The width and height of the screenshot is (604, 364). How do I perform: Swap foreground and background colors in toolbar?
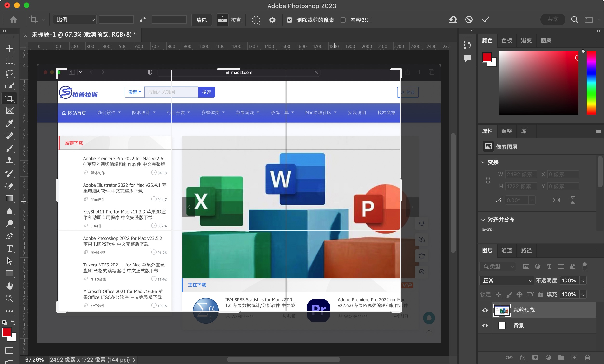pos(13,322)
